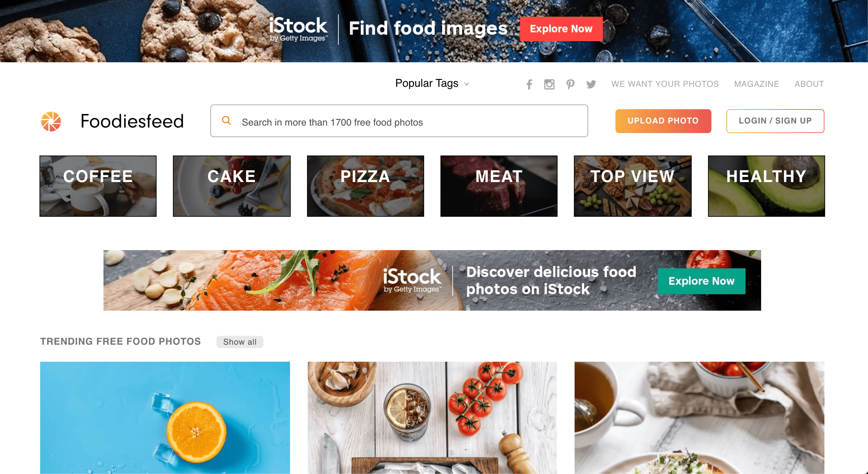Click the Instagram social icon
Viewport: 868px width, 474px height.
549,83
